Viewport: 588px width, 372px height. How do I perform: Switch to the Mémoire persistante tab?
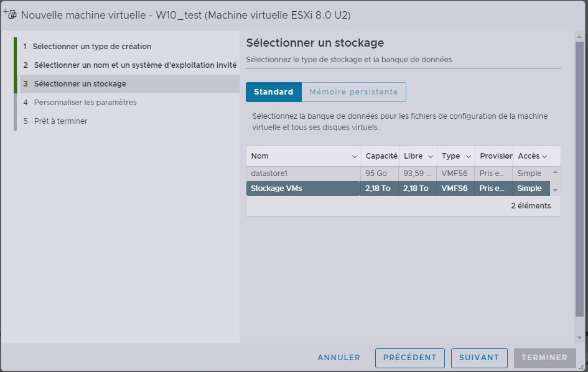(x=353, y=92)
